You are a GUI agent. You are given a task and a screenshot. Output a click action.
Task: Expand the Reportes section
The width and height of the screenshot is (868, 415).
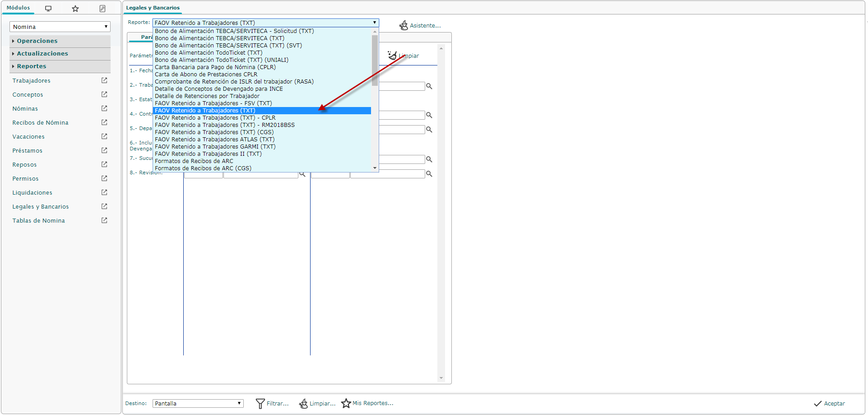[x=60, y=66]
